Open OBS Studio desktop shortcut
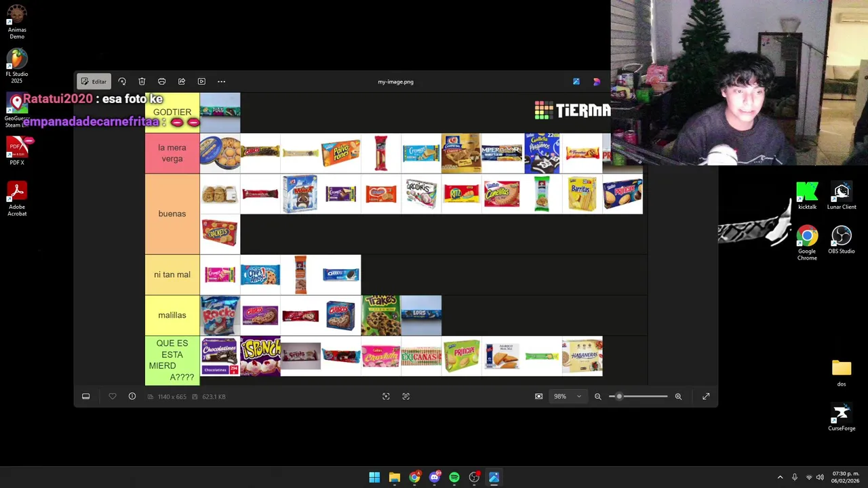This screenshot has width=868, height=488. (x=842, y=240)
